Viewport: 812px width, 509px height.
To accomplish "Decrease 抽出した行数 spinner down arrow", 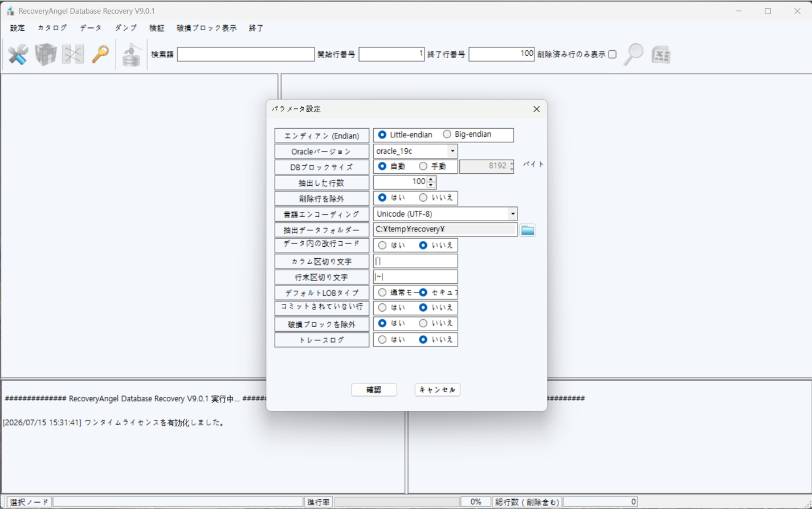I will (431, 185).
